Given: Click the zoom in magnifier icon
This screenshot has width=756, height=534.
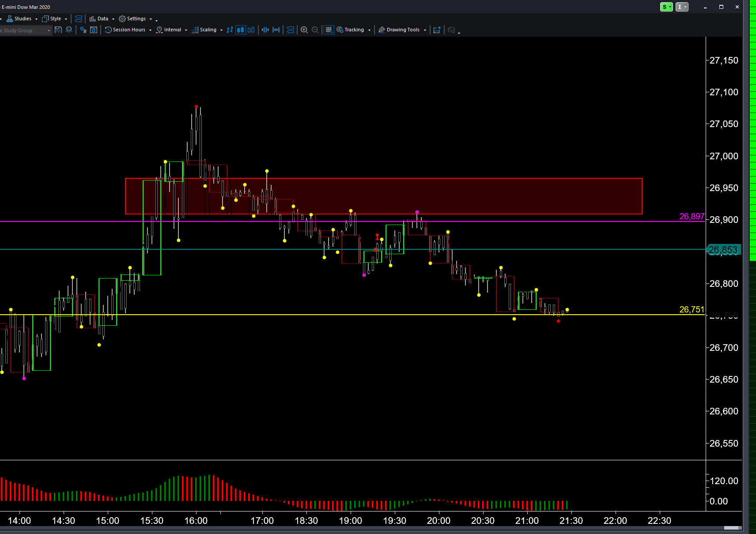Looking at the screenshot, I should 304,30.
